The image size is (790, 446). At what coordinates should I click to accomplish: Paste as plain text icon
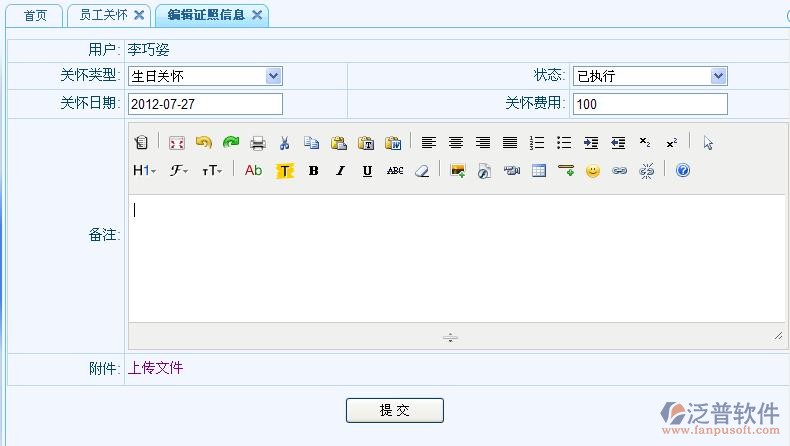click(366, 143)
